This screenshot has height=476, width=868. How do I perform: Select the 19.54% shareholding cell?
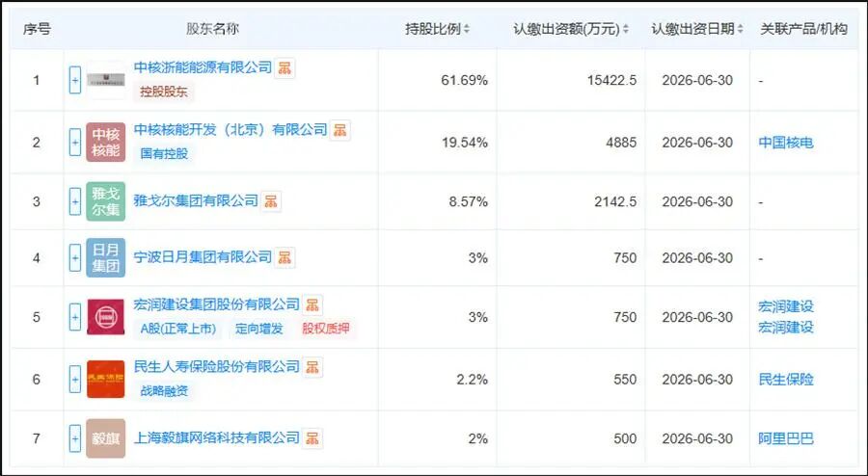pos(465,143)
